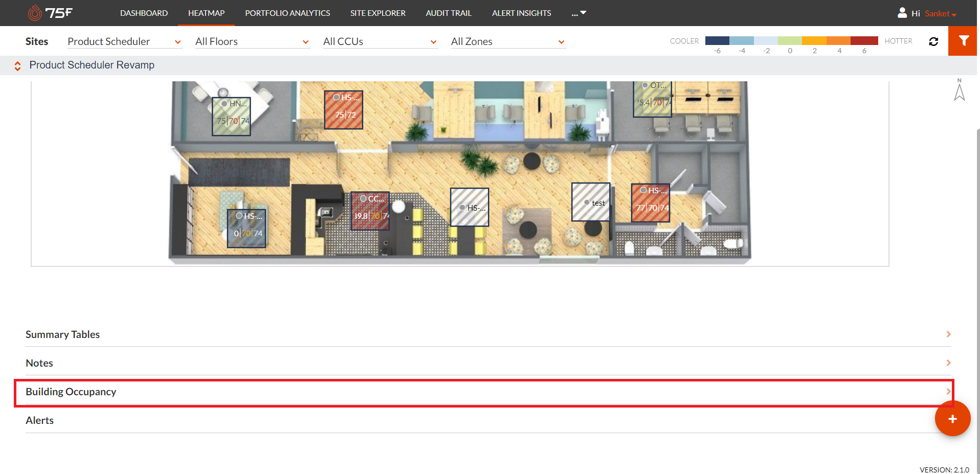Open Portfolio Analytics
Image resolution: width=980 pixels, height=474 pixels.
click(x=287, y=13)
